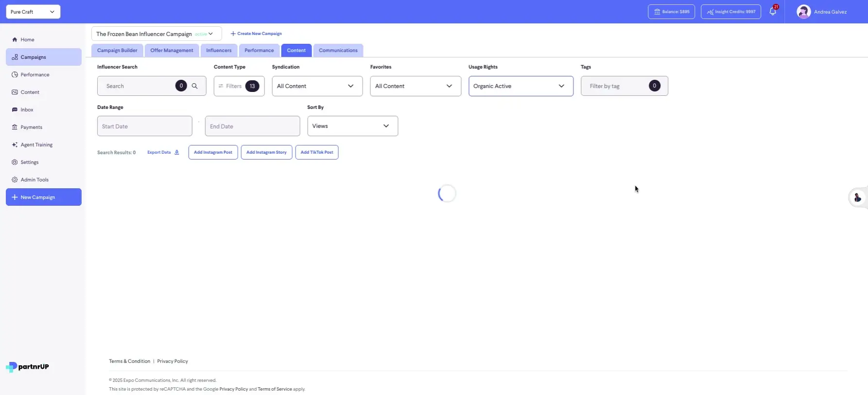The image size is (868, 395).
Task: Click the partnrUP logo
Action: 28,367
